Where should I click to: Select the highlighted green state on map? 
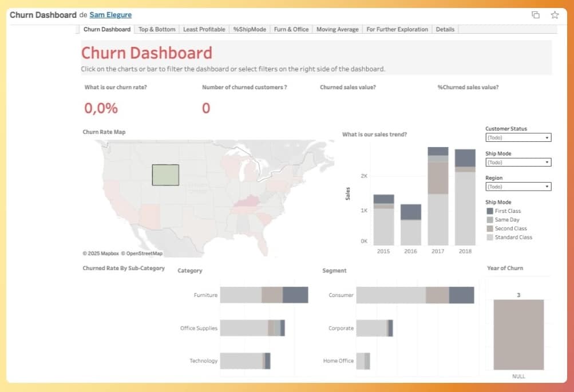(165, 175)
